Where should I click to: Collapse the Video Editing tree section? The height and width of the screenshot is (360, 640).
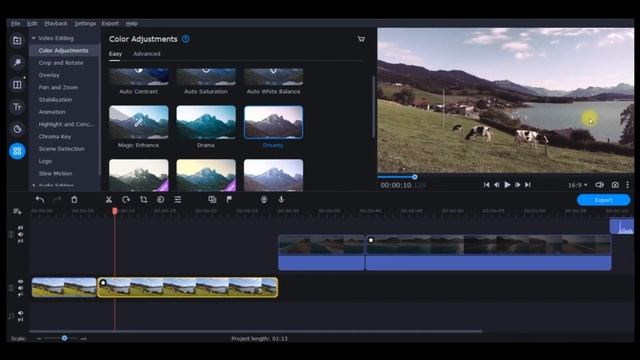(34, 38)
